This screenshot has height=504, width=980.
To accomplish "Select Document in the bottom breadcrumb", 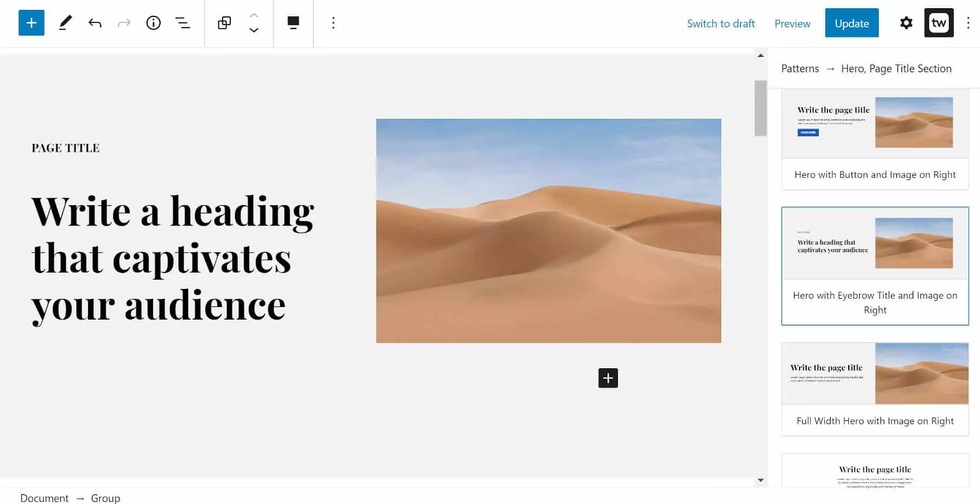I will [44, 498].
